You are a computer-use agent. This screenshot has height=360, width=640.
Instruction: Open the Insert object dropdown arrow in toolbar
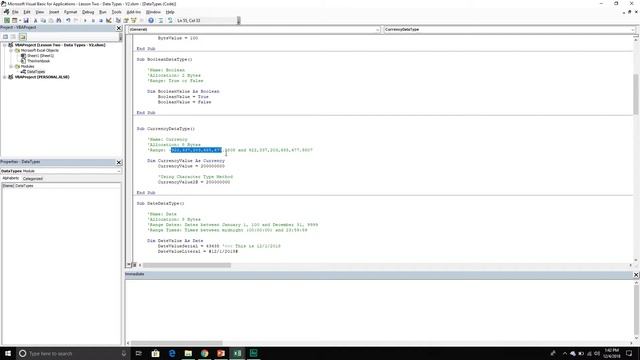20,20
